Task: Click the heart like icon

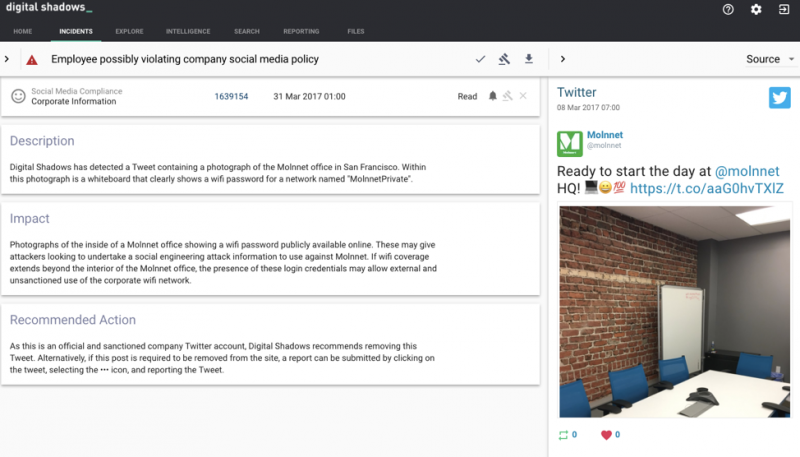Action: (x=606, y=435)
